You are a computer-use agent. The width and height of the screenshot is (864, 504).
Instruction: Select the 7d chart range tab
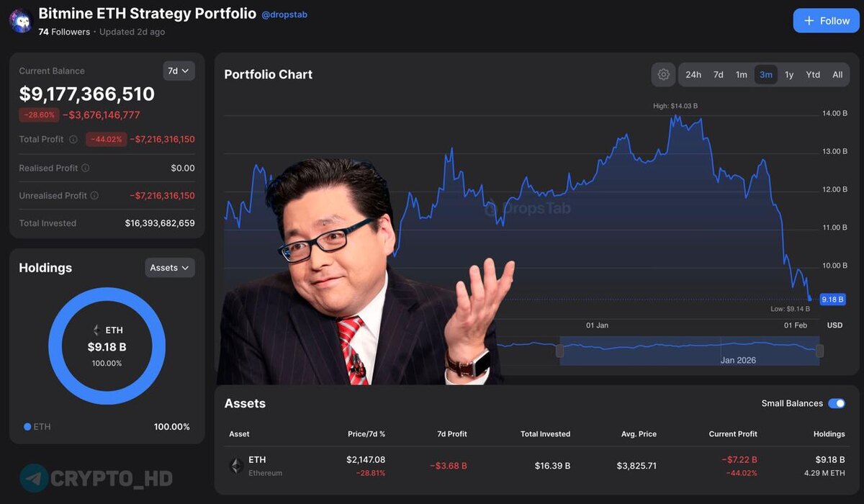coord(719,75)
